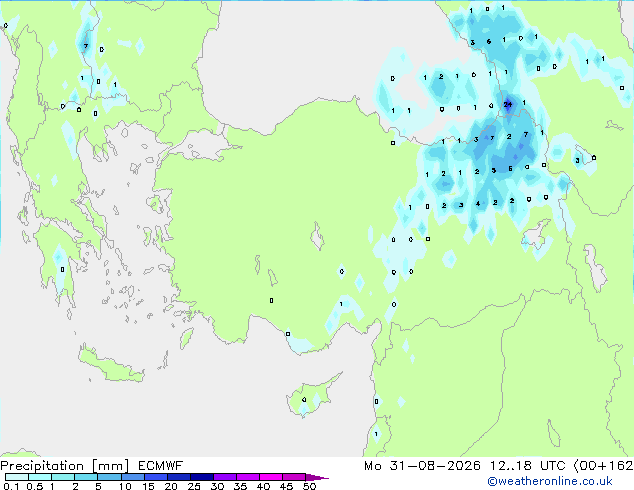This screenshot has height=490, width=634.
Task: Click the 'ECMWF' model label
Action: pos(161,466)
